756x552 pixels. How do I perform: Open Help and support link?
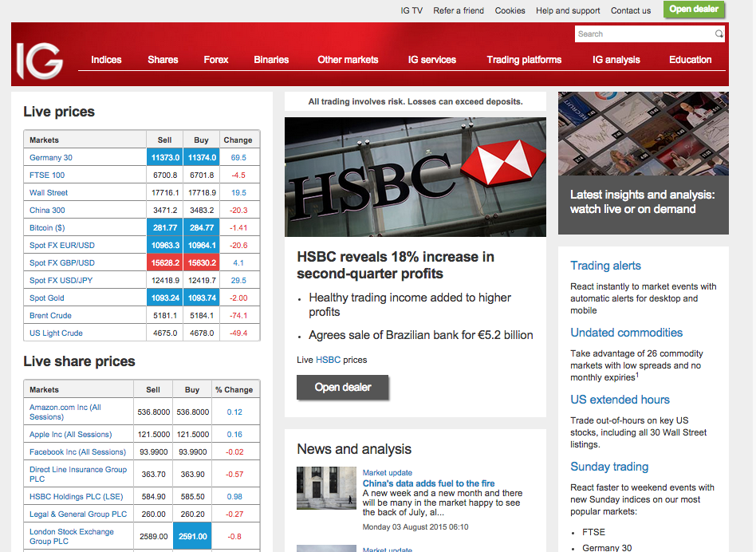click(568, 10)
